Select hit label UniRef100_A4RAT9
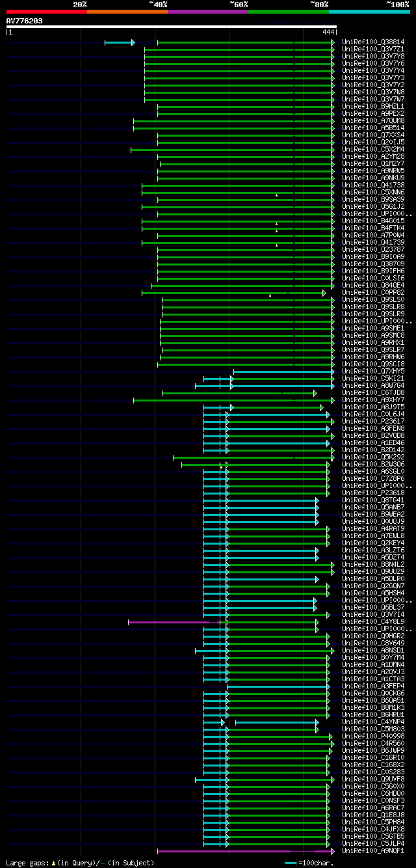The height and width of the screenshot is (868, 416). coord(373,528)
